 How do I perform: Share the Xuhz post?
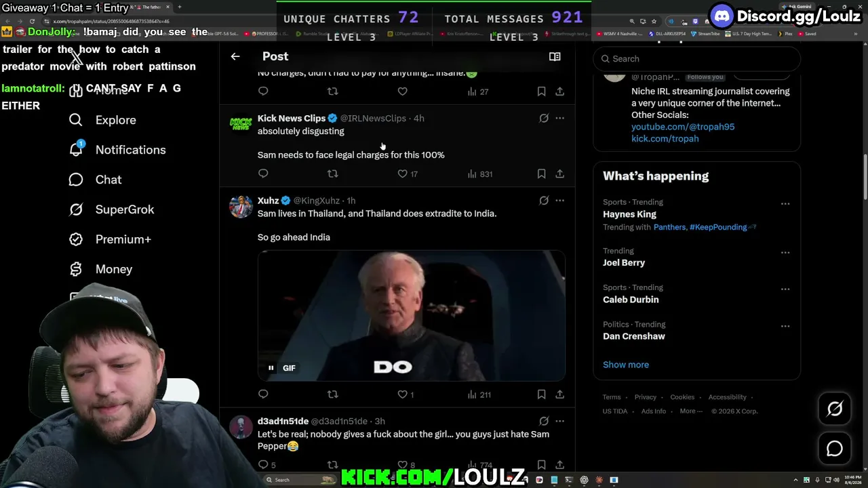coord(560,394)
